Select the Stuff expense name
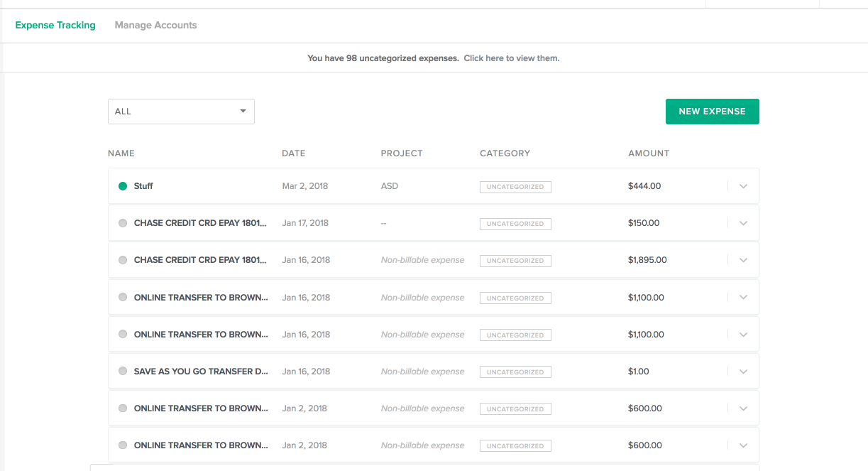Viewport: 868px width, 471px height. pos(143,186)
